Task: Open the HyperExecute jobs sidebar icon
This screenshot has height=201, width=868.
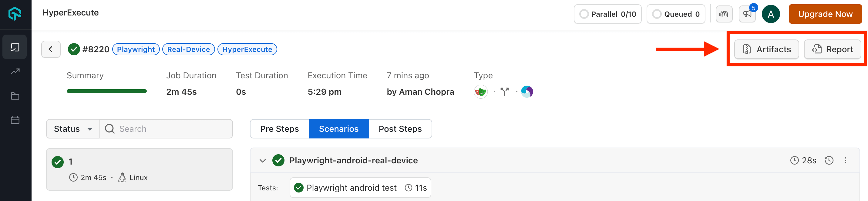Action: tap(15, 47)
